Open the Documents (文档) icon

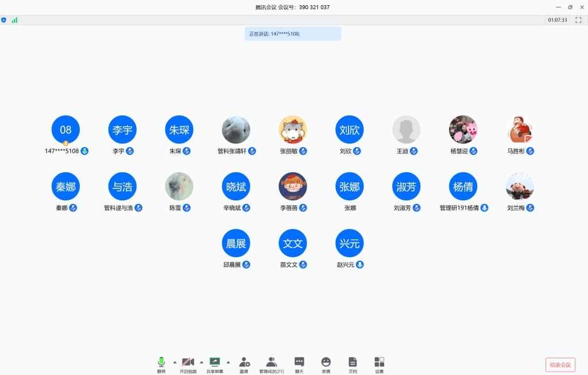coord(353,362)
